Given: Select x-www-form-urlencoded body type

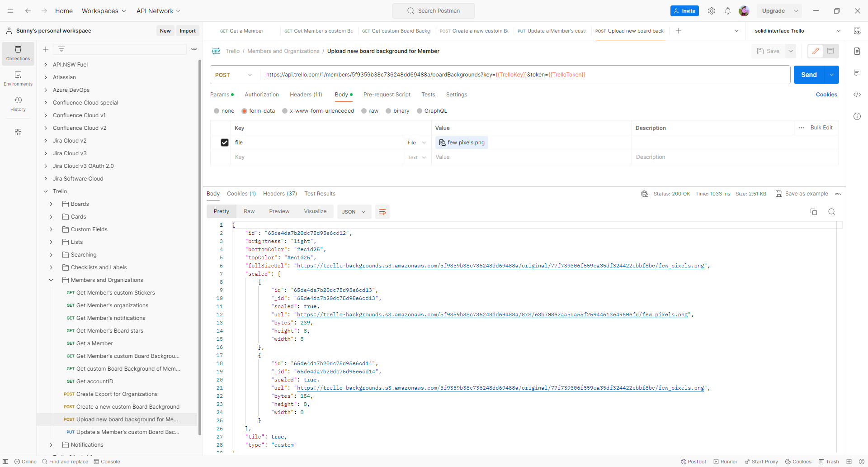Looking at the screenshot, I should click(x=285, y=111).
